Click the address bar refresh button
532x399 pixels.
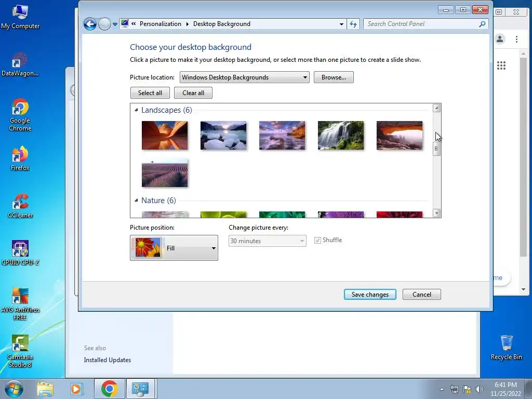pyautogui.click(x=353, y=24)
